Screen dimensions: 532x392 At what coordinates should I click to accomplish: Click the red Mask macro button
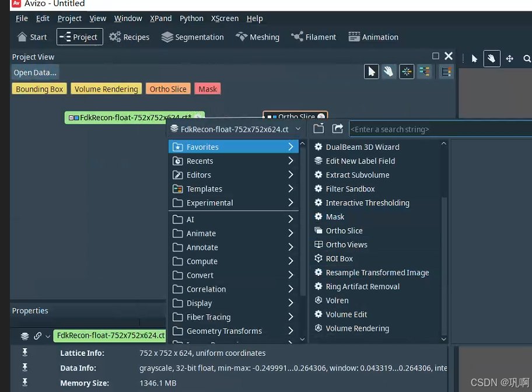click(208, 89)
